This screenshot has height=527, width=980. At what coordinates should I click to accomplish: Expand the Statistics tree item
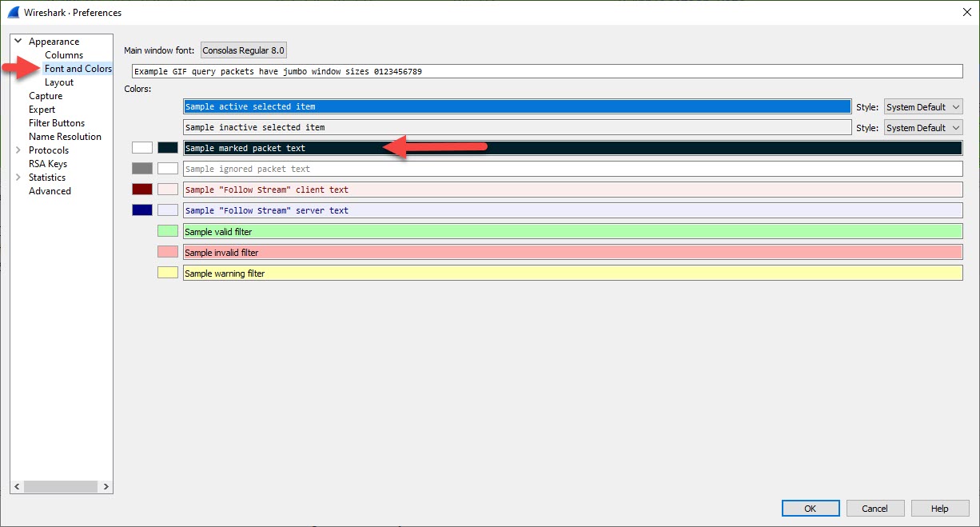(x=18, y=178)
